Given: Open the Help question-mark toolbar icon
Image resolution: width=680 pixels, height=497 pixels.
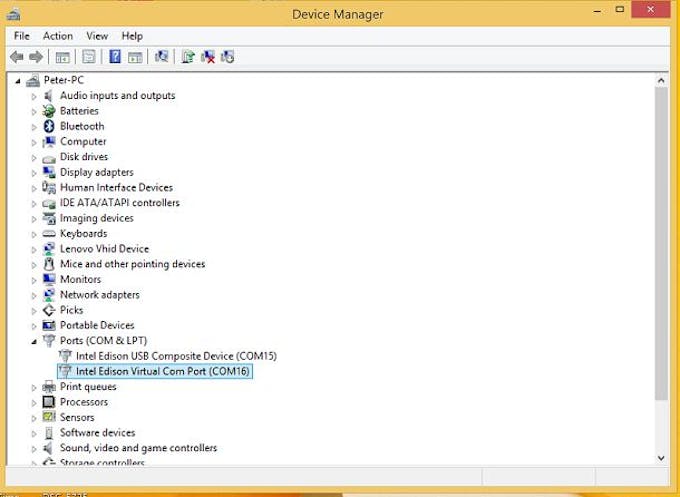Looking at the screenshot, I should tap(115, 56).
